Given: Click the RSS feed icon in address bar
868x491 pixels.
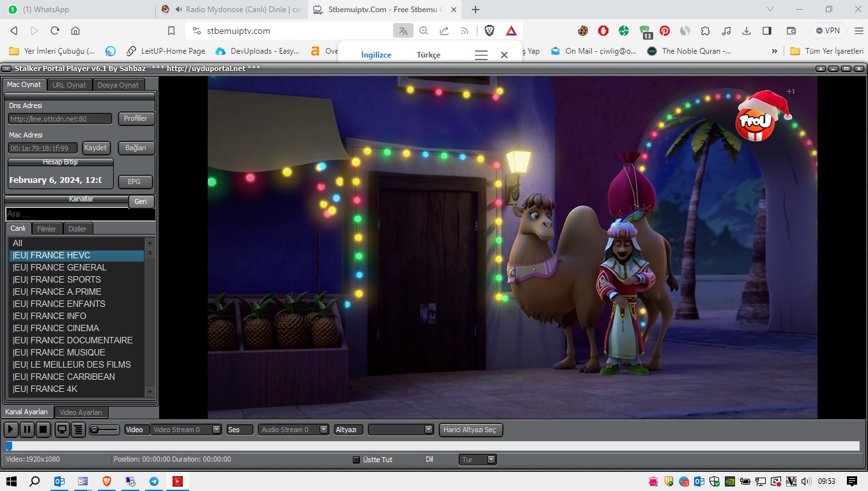Looking at the screenshot, I should [x=465, y=31].
